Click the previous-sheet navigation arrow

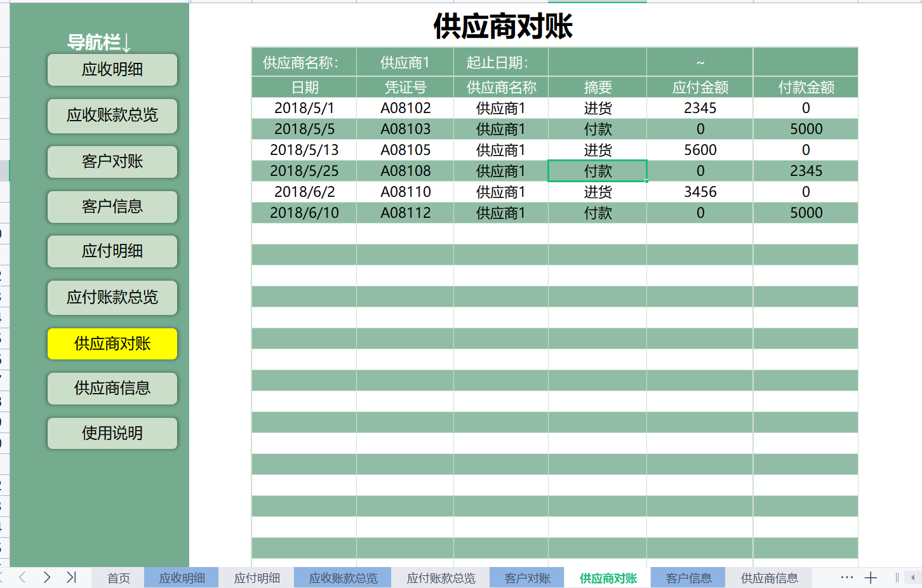click(x=22, y=577)
